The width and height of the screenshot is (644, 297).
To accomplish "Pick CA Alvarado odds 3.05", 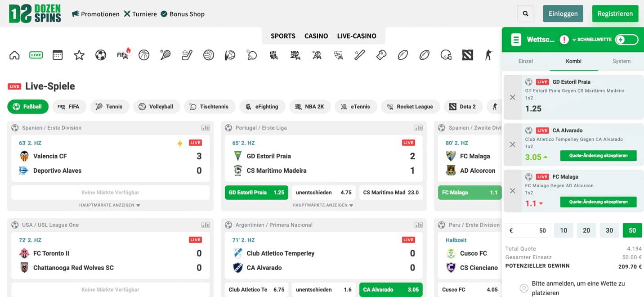I will coord(391,290).
